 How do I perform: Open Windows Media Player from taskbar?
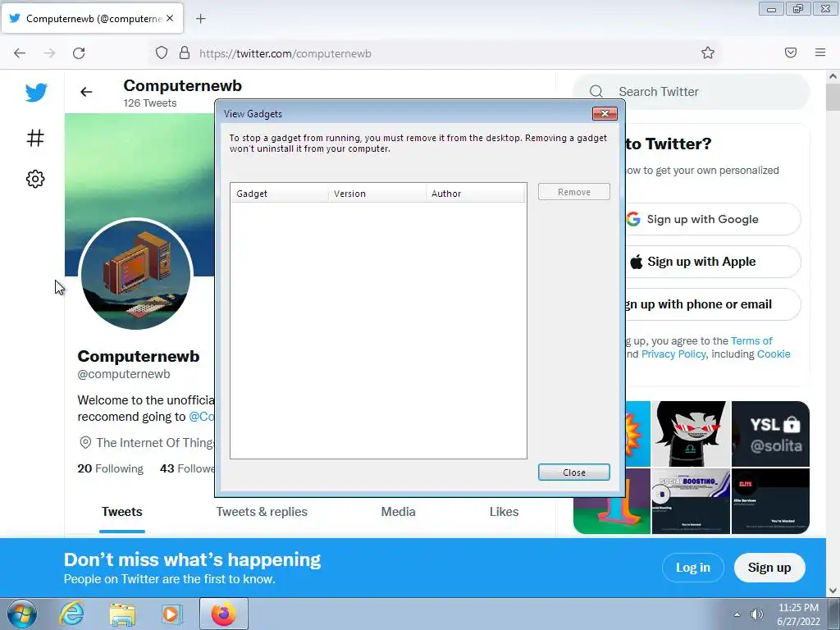click(x=172, y=614)
